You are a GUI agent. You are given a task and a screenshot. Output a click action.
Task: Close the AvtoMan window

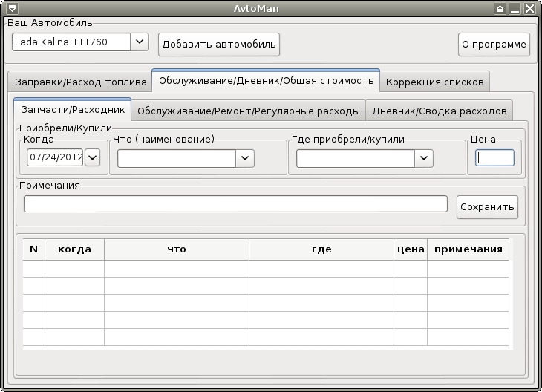[x=529, y=8]
